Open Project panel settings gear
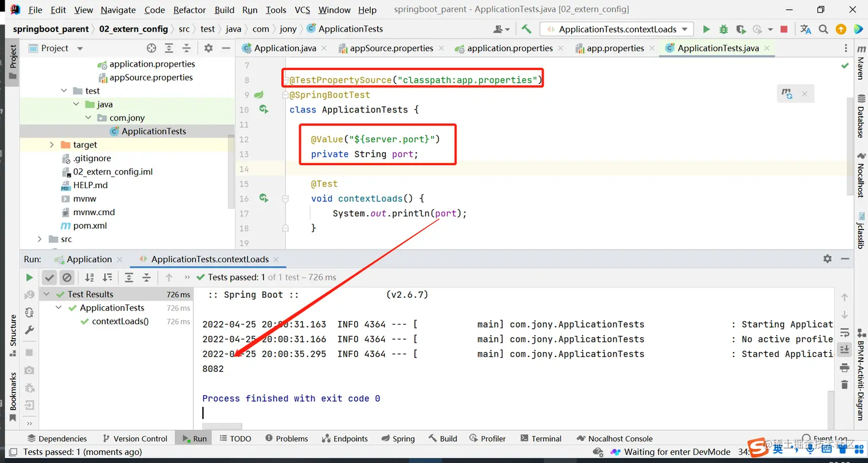The height and width of the screenshot is (463, 868). pyautogui.click(x=208, y=48)
